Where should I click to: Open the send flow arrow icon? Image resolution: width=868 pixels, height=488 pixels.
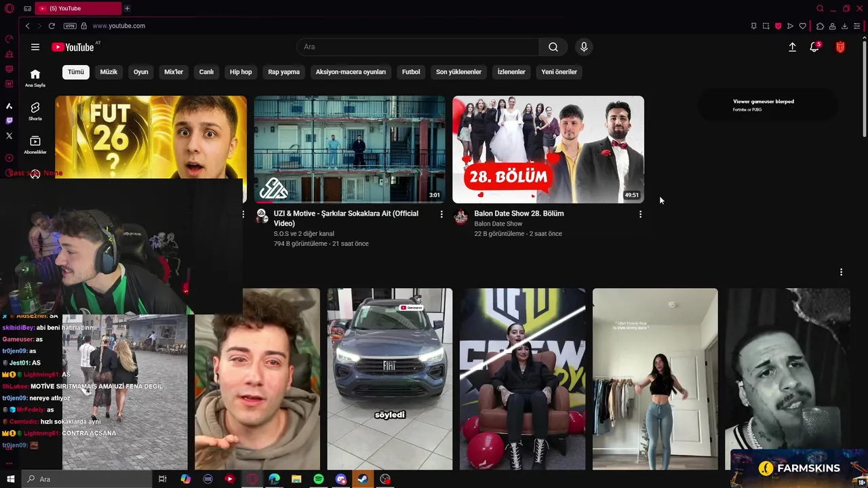[790, 26]
